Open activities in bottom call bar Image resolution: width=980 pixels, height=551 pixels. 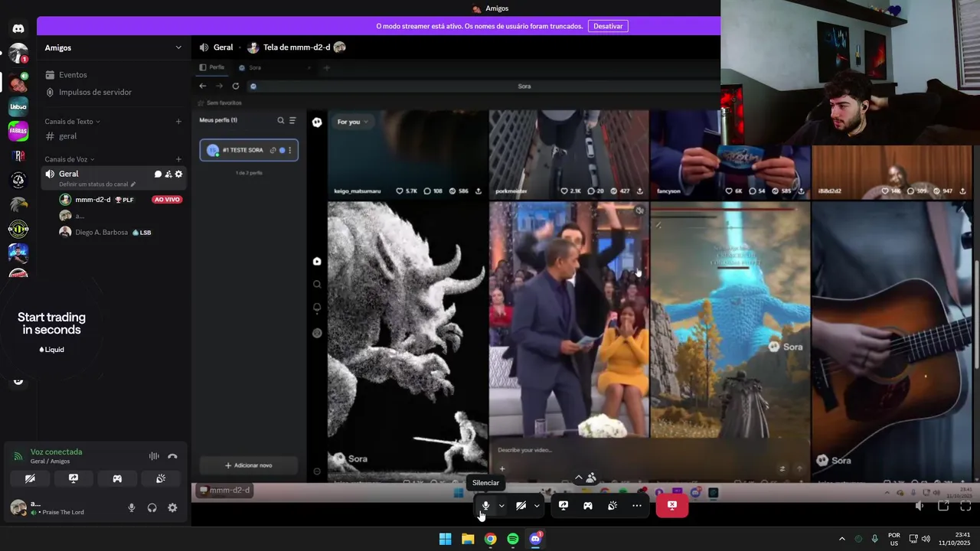pyautogui.click(x=588, y=506)
